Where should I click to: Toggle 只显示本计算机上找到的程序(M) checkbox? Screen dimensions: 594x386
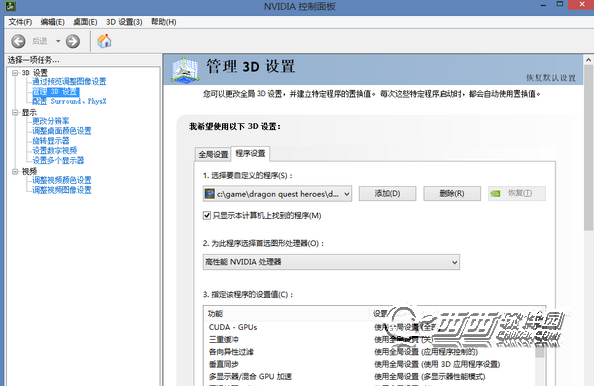click(x=207, y=216)
